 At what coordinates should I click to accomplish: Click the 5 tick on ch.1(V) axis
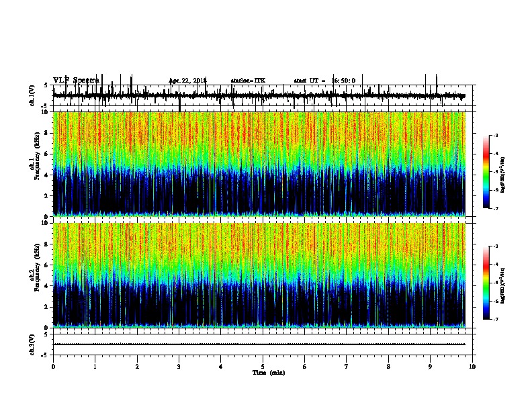click(x=46, y=85)
